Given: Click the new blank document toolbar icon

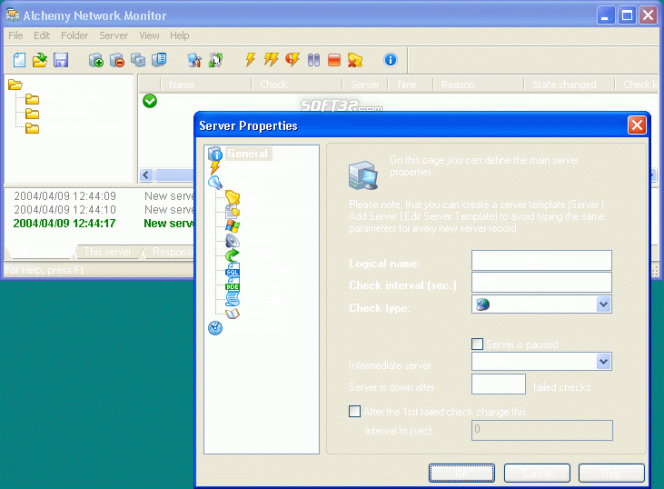Looking at the screenshot, I should pyautogui.click(x=19, y=60).
